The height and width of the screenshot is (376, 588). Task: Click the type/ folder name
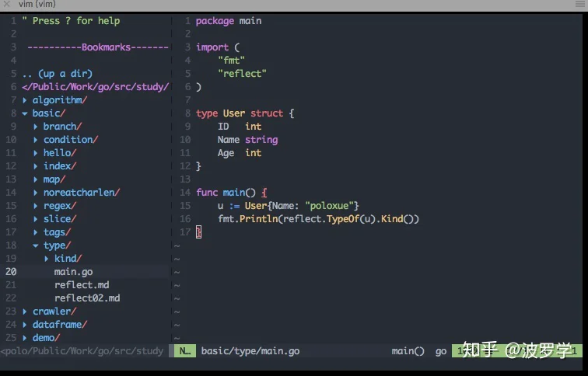coord(57,245)
